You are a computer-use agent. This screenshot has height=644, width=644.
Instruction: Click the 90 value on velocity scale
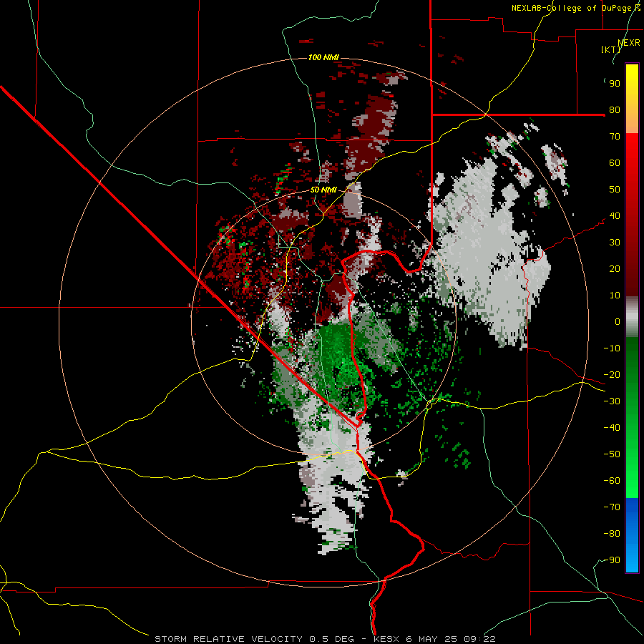[x=615, y=84]
